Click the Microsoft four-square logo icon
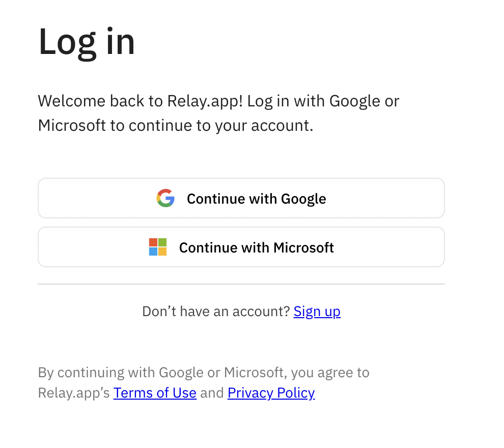 [158, 247]
